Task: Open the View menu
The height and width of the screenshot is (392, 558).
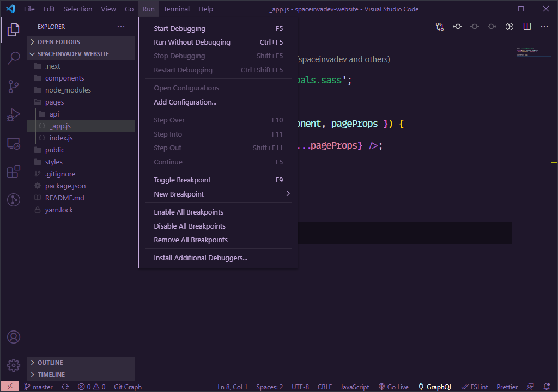Action: 108,9
